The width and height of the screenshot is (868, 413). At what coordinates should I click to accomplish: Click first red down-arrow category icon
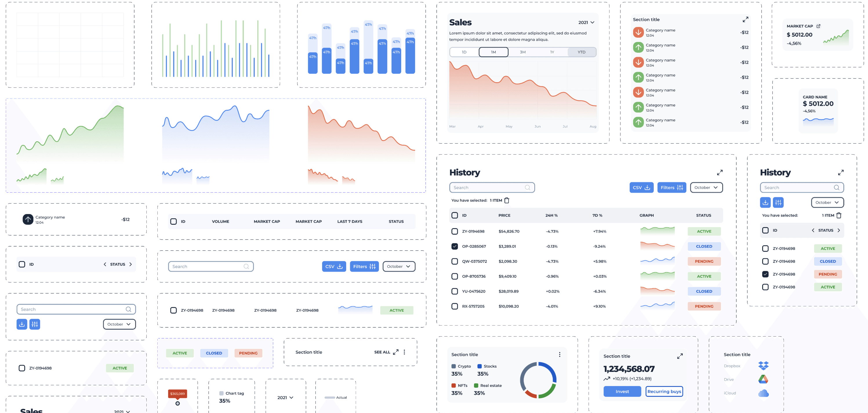[x=638, y=32]
